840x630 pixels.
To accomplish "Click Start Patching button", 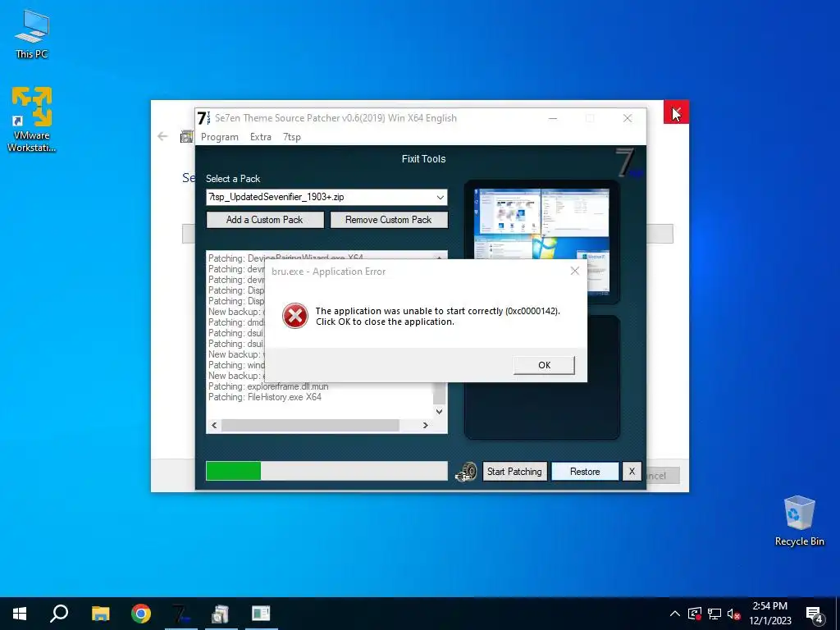I will click(x=514, y=472).
